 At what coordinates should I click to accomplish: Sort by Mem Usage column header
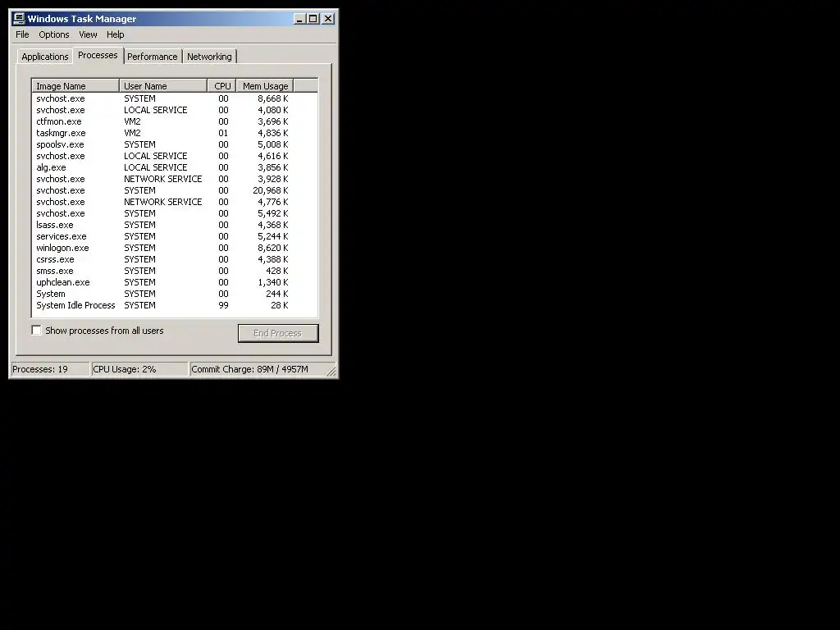coord(265,85)
